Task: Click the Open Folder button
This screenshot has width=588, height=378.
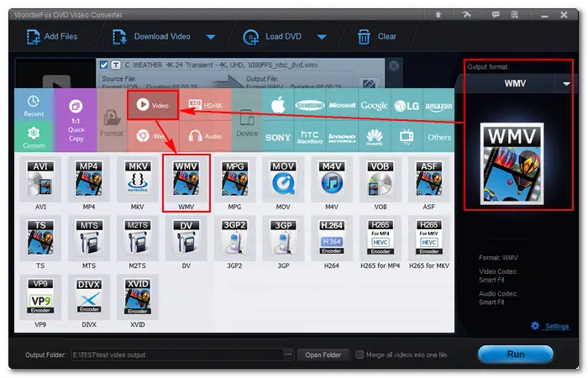Action: tap(323, 354)
